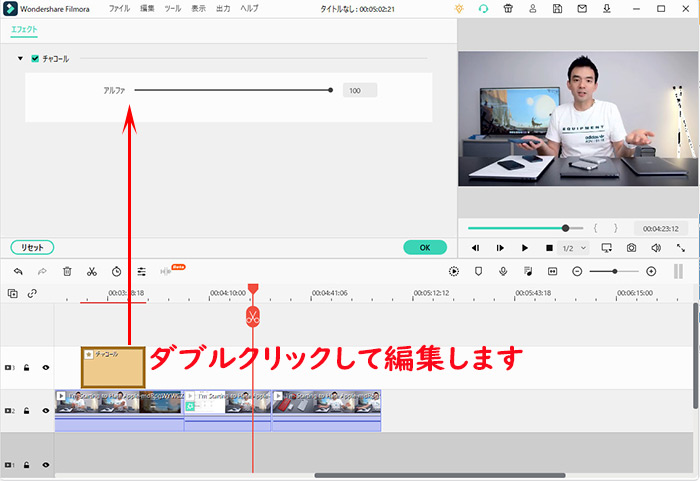Hide track 2 with eye icon

pyautogui.click(x=46, y=410)
